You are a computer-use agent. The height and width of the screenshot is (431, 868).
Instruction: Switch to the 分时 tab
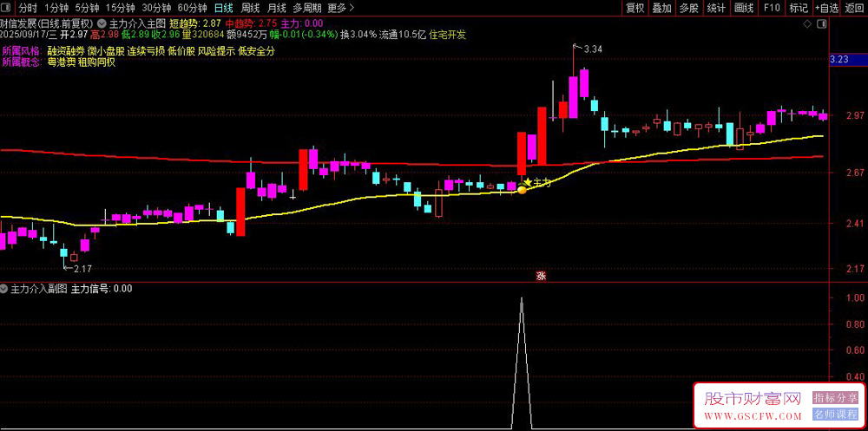(x=28, y=8)
